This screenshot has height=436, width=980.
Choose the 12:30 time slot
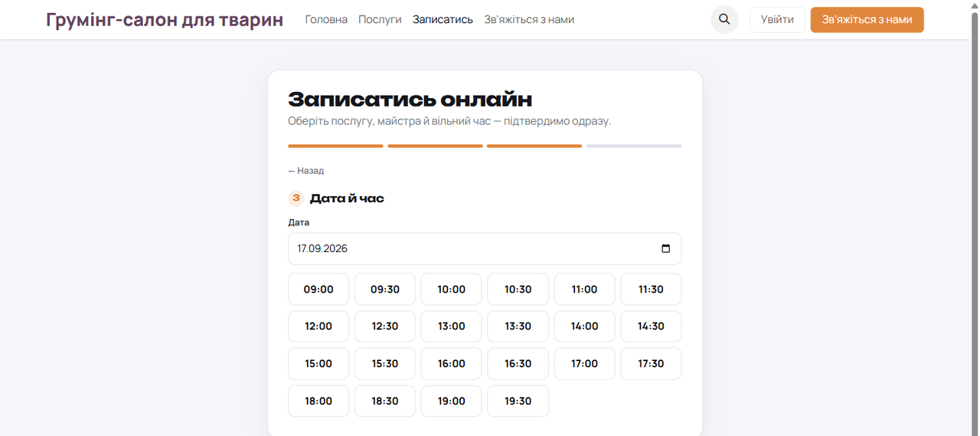pyautogui.click(x=385, y=326)
